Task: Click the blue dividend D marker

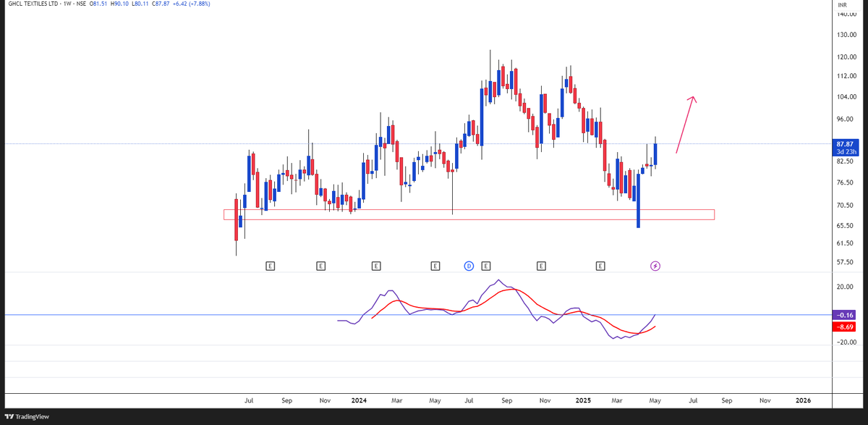Action: coord(468,266)
